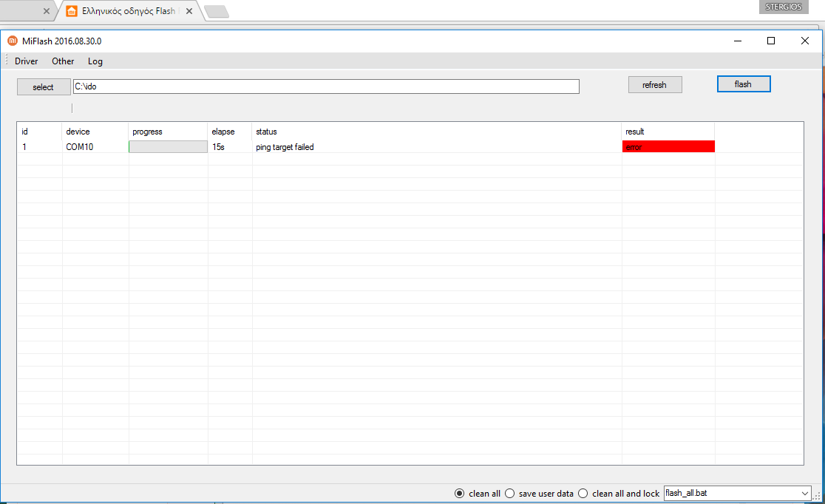Click the 15s elapse value
This screenshot has height=504, width=825.
218,147
